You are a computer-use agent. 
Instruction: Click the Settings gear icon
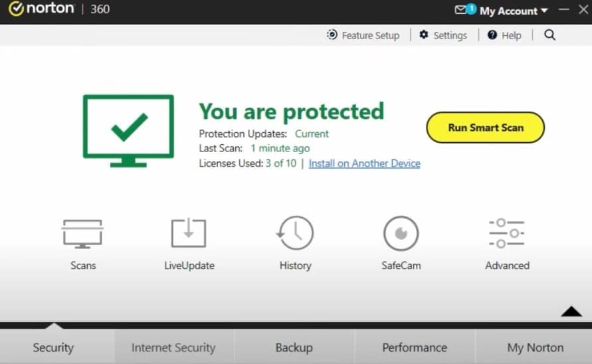tap(424, 35)
